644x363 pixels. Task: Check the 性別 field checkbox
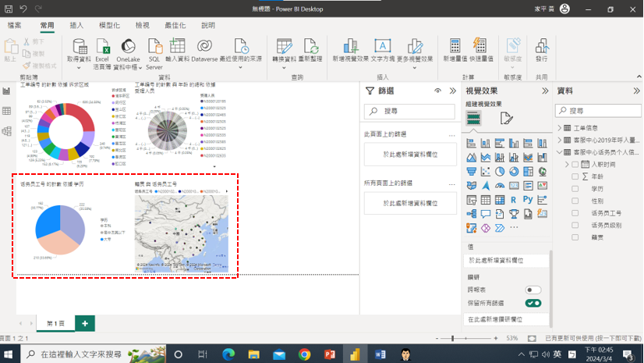pyautogui.click(x=575, y=201)
